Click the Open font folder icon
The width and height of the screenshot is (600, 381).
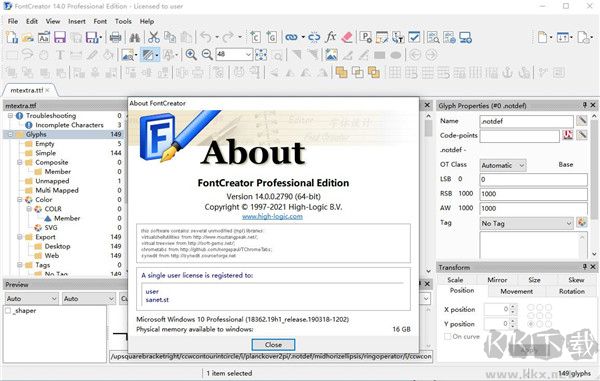tap(28, 37)
